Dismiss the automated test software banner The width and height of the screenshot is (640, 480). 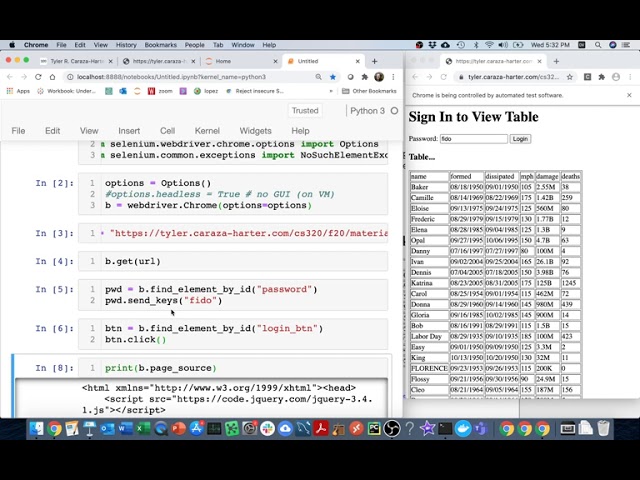629,95
